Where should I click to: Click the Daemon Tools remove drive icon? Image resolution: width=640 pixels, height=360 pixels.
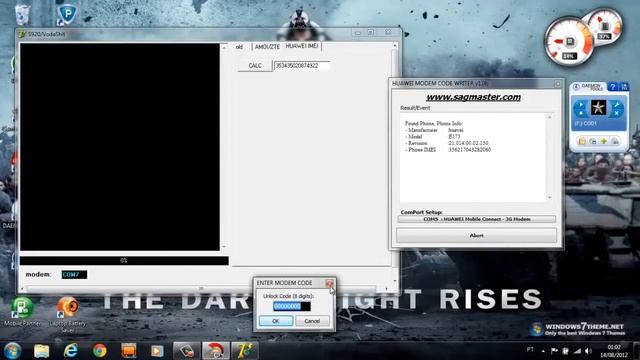point(615,141)
